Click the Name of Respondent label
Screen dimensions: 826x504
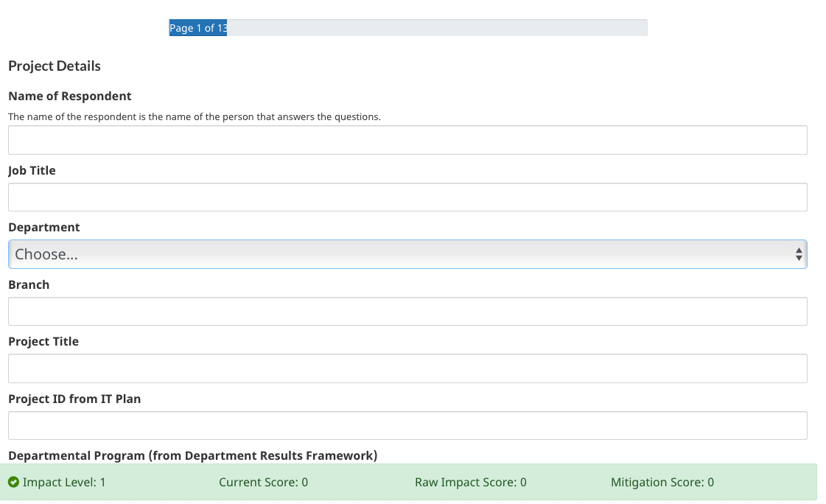point(70,97)
